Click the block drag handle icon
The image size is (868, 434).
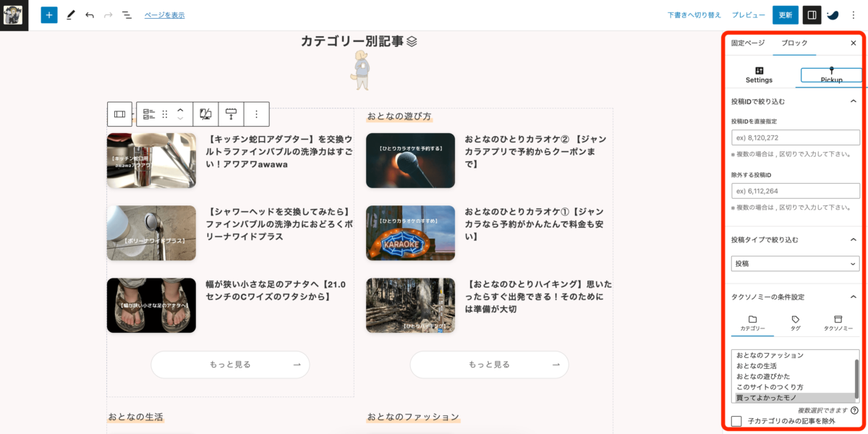165,114
